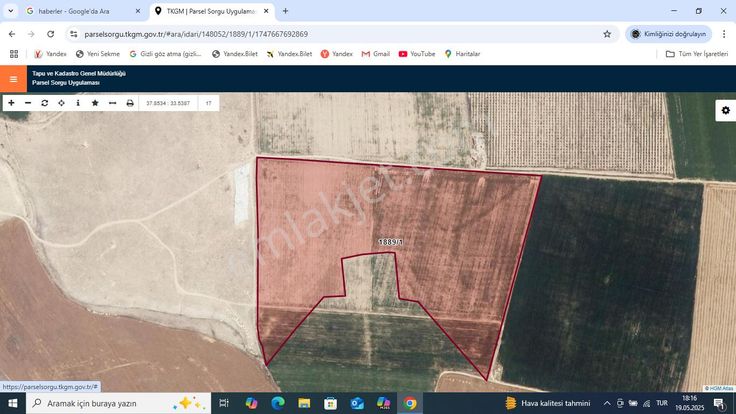Click Kimliğinizi doğrulayın button

click(x=669, y=34)
